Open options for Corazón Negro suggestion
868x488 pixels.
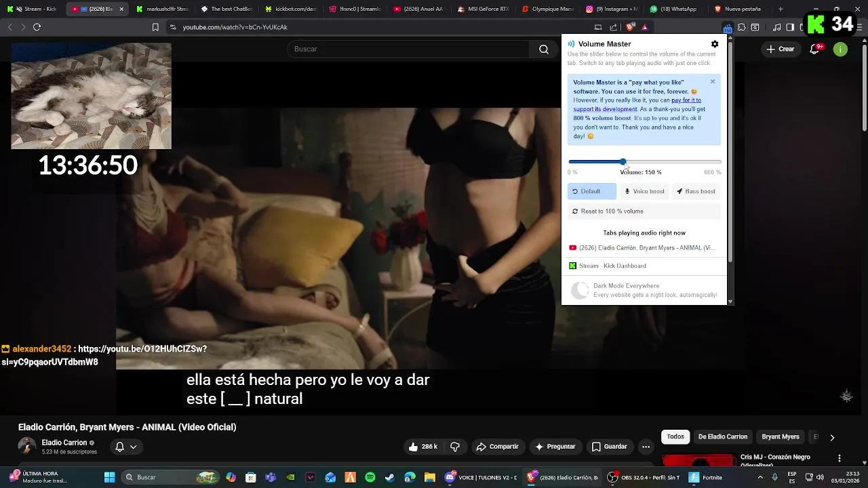tap(840, 459)
